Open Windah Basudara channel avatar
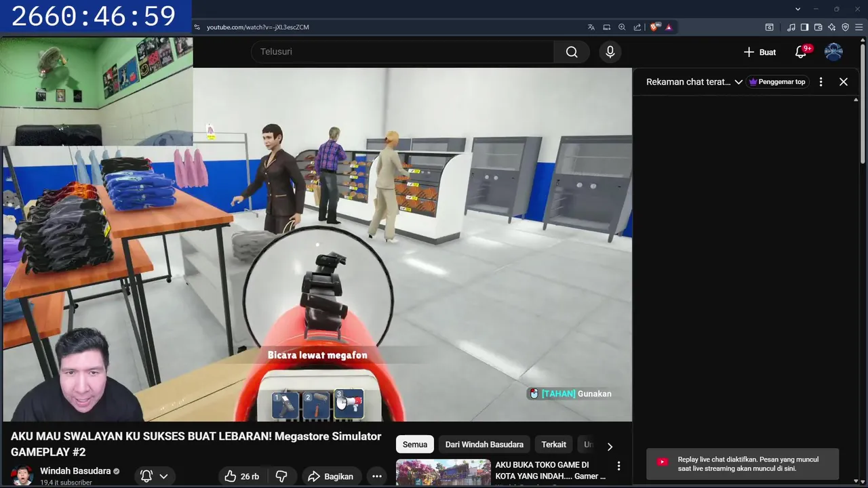This screenshot has width=868, height=488. (22, 476)
